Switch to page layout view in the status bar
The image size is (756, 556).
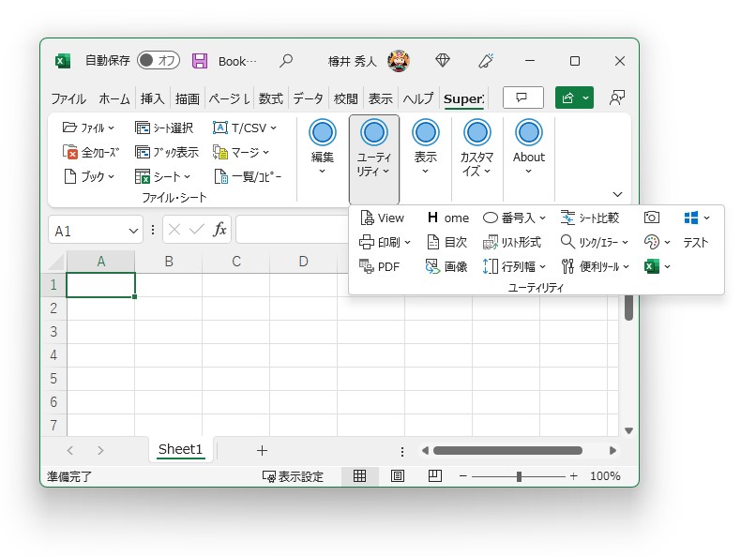click(397, 476)
